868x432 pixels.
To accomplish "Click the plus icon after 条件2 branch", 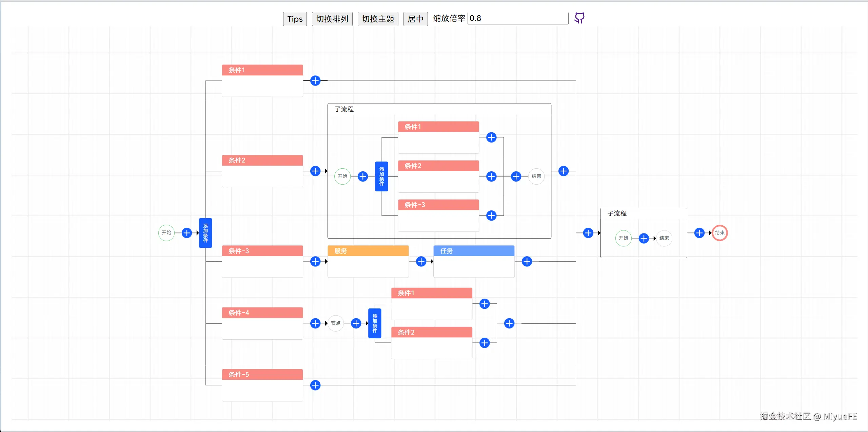I will (315, 171).
